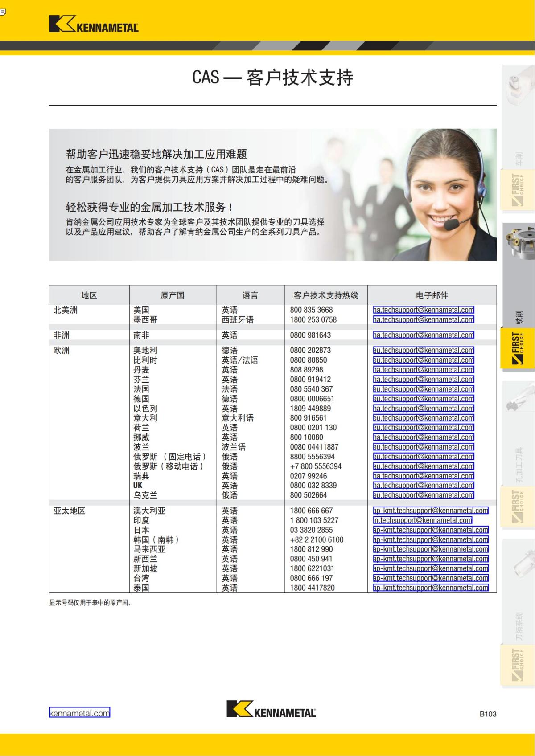Click the page title CAS — 客户技术支持
This screenshot has width=535, height=756.
tap(273, 77)
